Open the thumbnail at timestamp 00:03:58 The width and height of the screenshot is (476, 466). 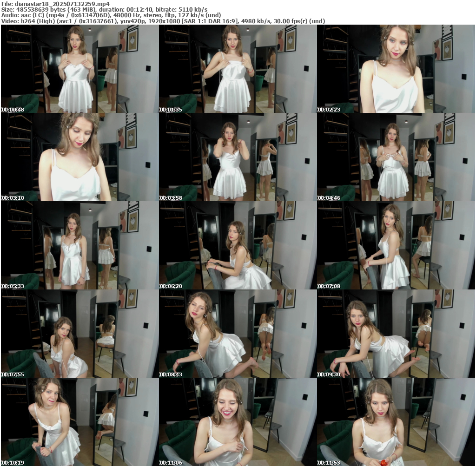point(238,157)
